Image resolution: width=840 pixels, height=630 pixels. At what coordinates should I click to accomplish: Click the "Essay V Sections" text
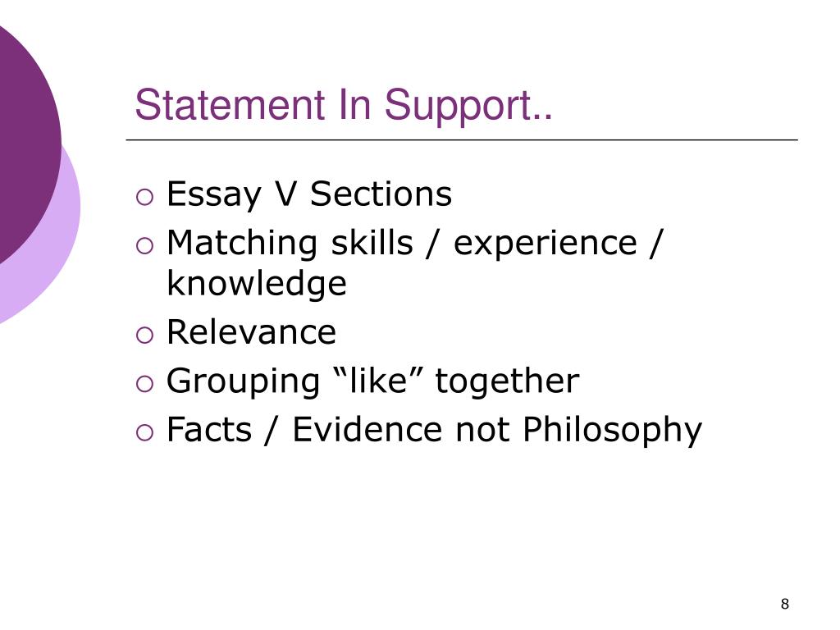[309, 194]
